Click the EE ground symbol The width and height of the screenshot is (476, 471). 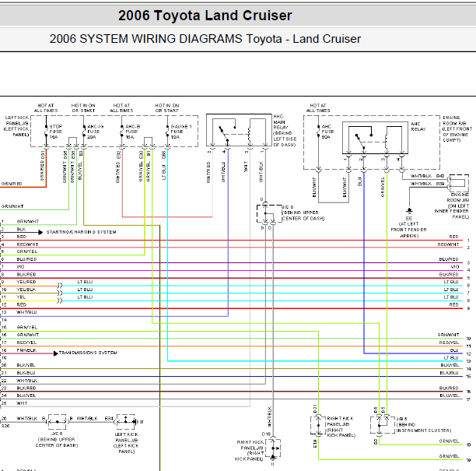[409, 210]
